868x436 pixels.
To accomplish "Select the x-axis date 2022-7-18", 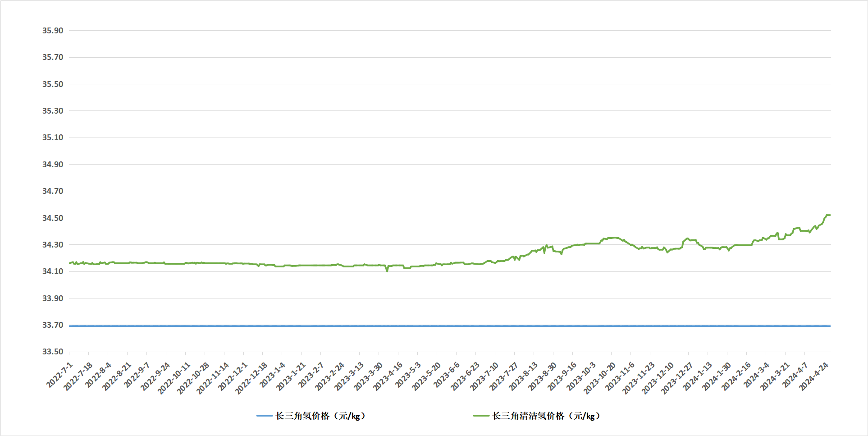I will pyautogui.click(x=78, y=376).
